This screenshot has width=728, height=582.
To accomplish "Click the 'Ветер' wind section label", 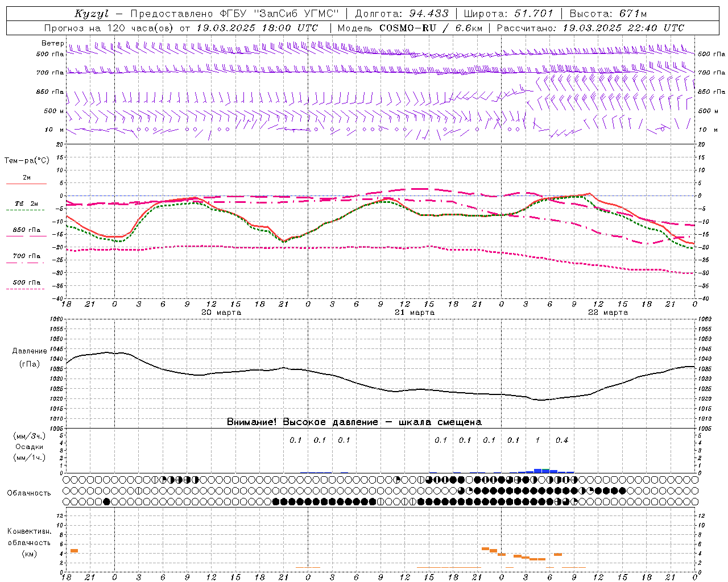I will (x=52, y=43).
